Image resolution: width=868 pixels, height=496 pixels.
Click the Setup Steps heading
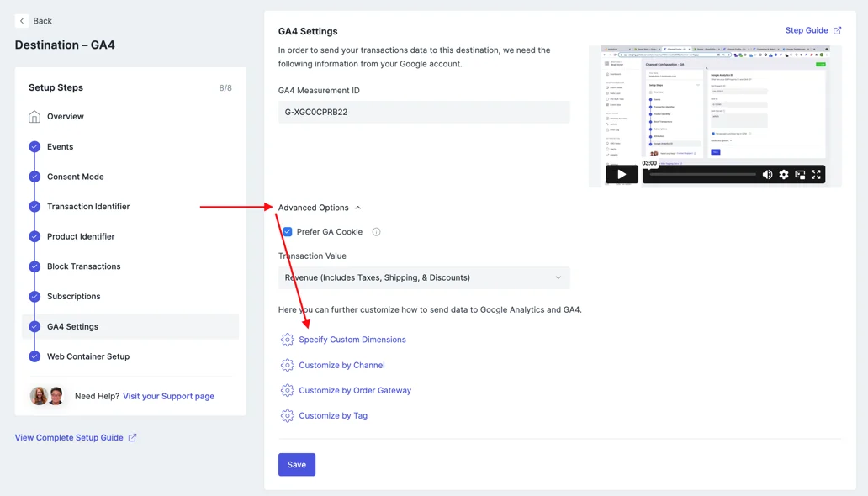(x=56, y=88)
